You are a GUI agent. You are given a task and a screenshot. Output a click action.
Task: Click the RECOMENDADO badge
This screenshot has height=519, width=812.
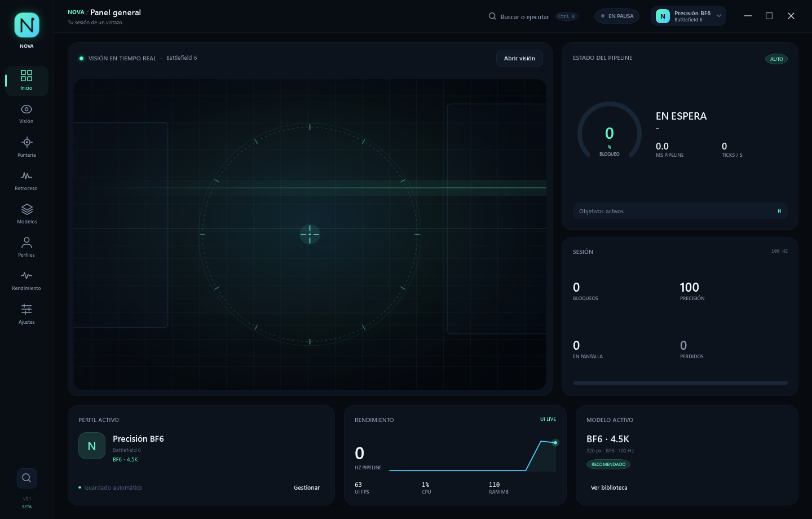[608, 464]
